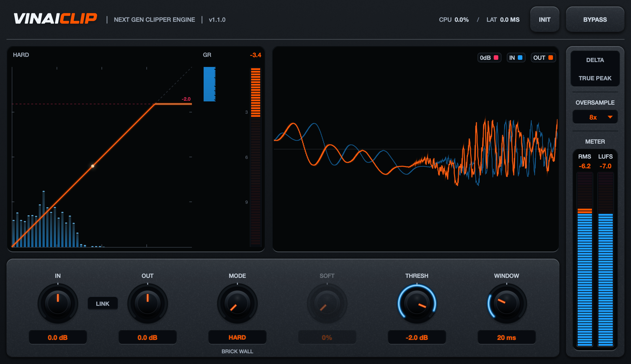Click the 20 ms window value field
This screenshot has width=631, height=364.
(507, 337)
